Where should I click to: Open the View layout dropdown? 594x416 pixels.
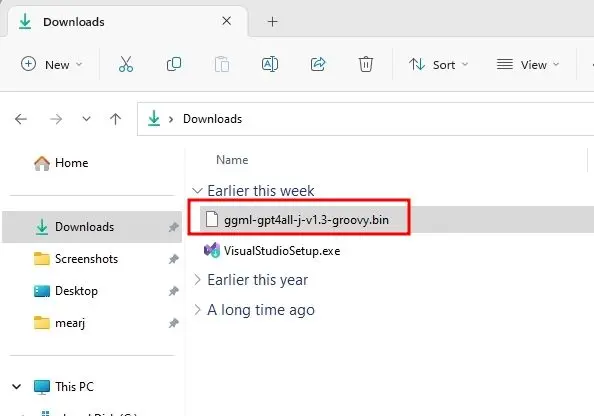(528, 64)
